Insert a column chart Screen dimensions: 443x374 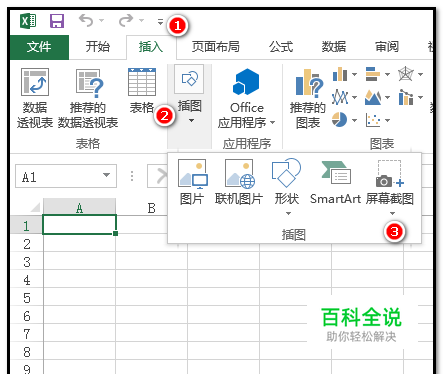tap(340, 74)
